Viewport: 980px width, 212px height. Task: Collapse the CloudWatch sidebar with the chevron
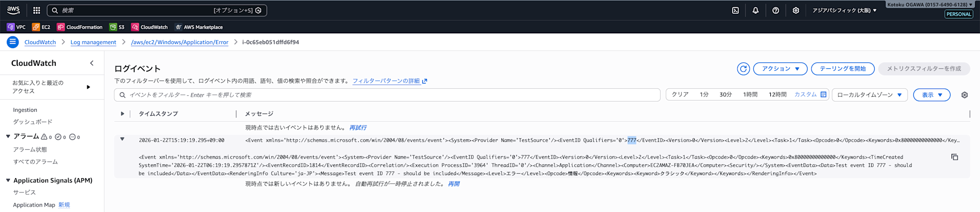click(92, 63)
